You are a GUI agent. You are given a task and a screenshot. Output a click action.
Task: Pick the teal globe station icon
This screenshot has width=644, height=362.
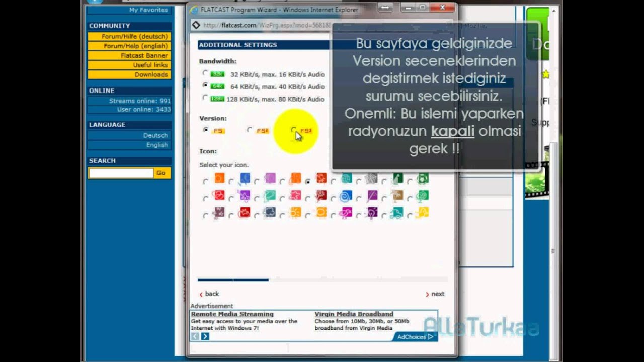347,178
